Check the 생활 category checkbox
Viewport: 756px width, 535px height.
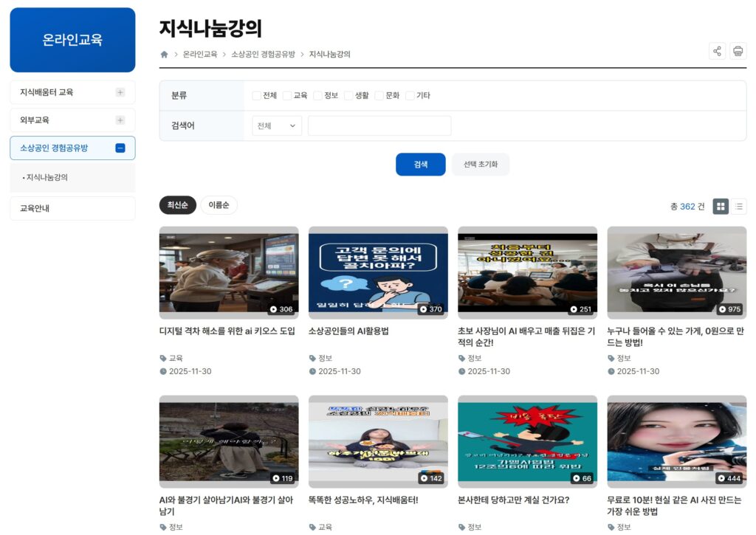point(348,95)
